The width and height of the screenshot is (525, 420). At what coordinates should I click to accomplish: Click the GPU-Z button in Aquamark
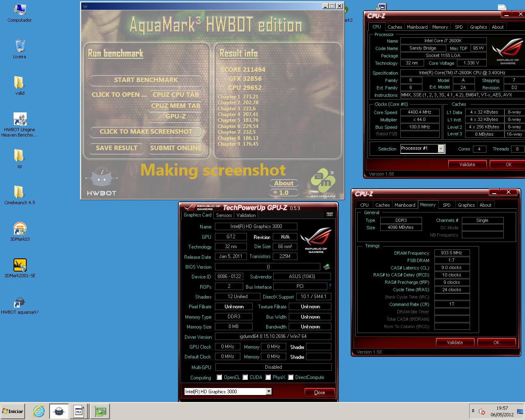pyautogui.click(x=176, y=116)
